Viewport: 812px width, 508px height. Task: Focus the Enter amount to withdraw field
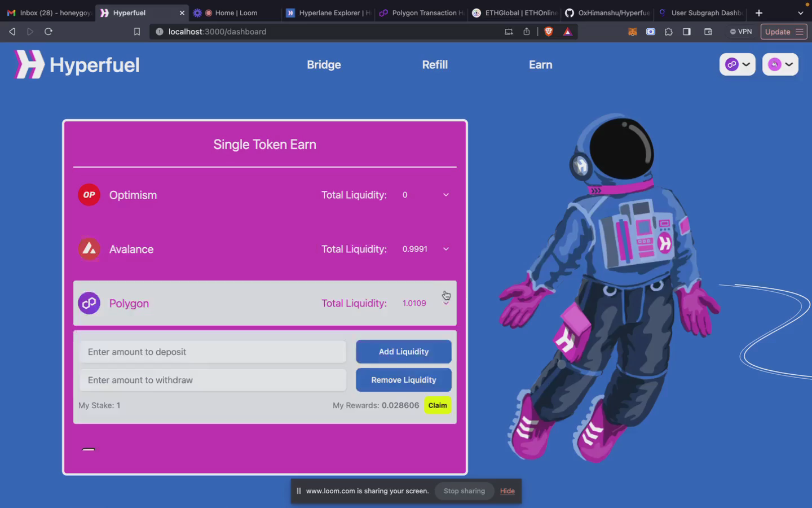[213, 380]
